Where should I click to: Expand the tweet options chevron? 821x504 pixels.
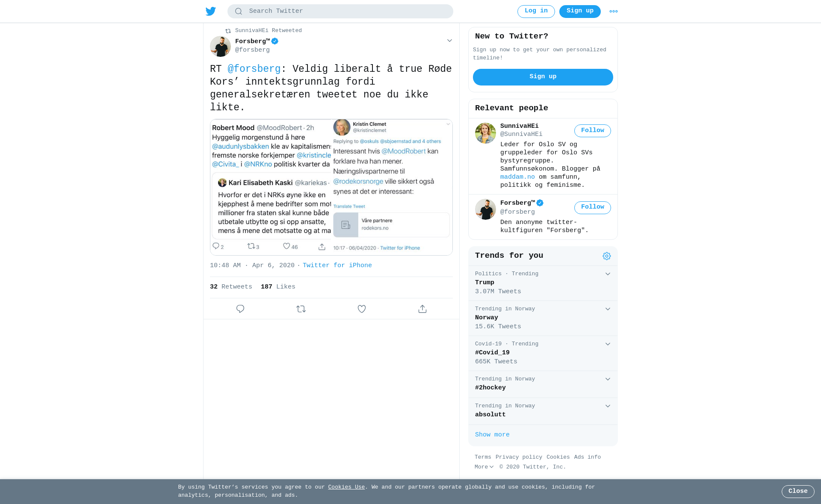449,41
